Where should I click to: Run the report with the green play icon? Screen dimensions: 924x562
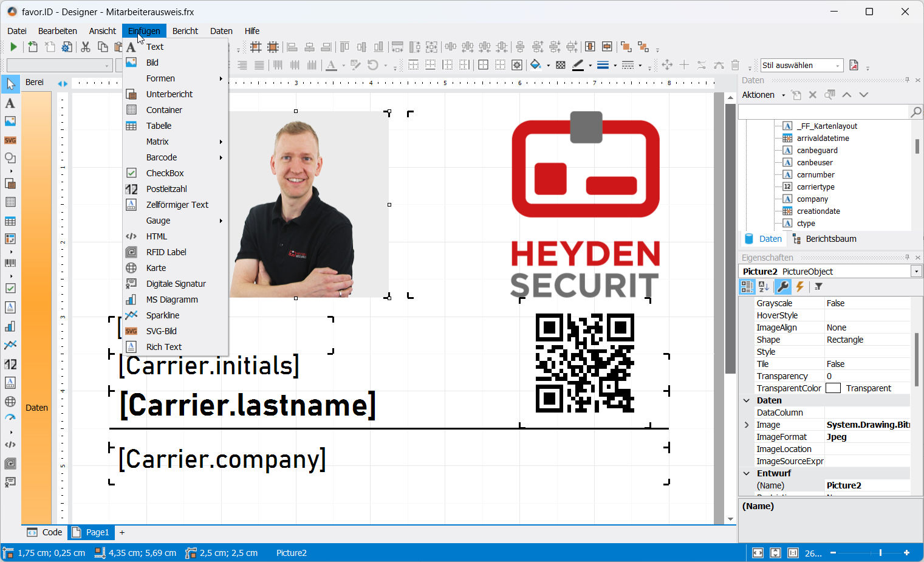pos(13,46)
